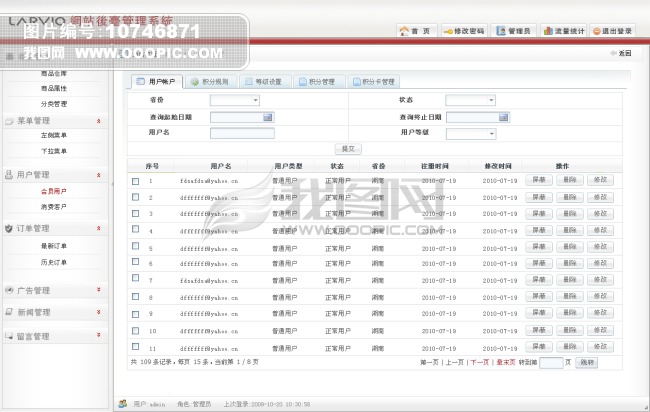Open 下拉菜单 in the sidebar

tap(54, 151)
